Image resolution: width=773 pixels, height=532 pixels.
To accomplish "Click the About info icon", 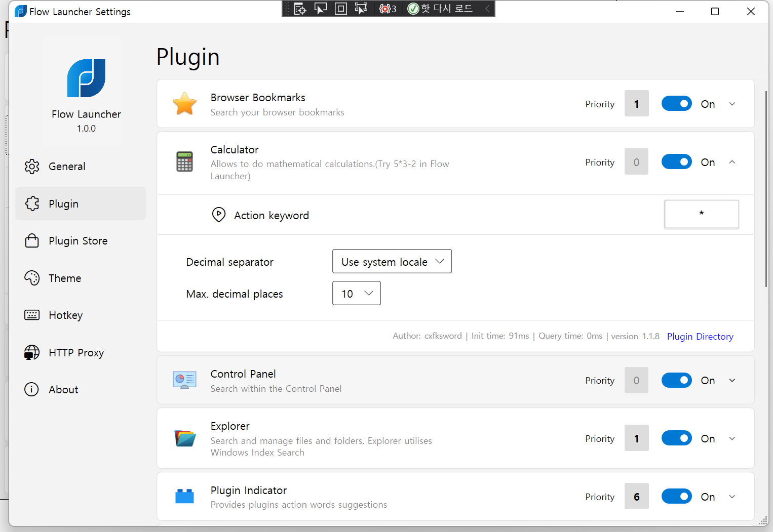I will [x=31, y=389].
